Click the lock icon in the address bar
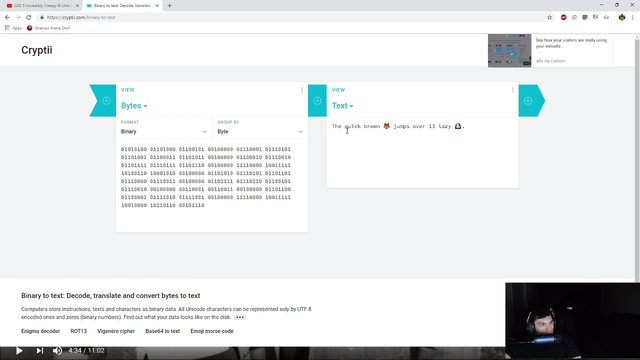Viewport: 640px width, 360px height. coord(42,17)
